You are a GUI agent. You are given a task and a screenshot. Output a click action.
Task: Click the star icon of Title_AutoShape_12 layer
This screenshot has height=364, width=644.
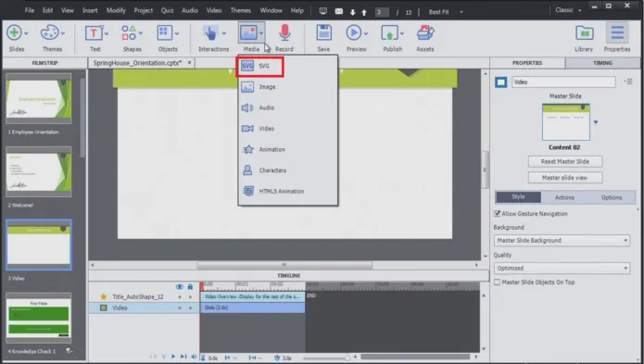tap(104, 296)
